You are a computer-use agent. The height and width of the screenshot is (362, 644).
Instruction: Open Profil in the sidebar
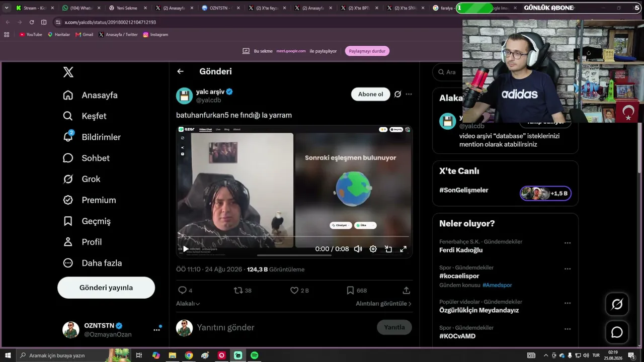coord(82,242)
